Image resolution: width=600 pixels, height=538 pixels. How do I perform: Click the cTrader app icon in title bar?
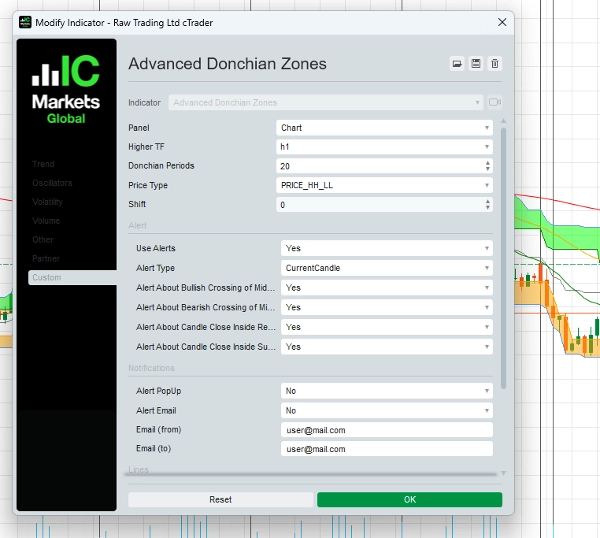[25, 22]
